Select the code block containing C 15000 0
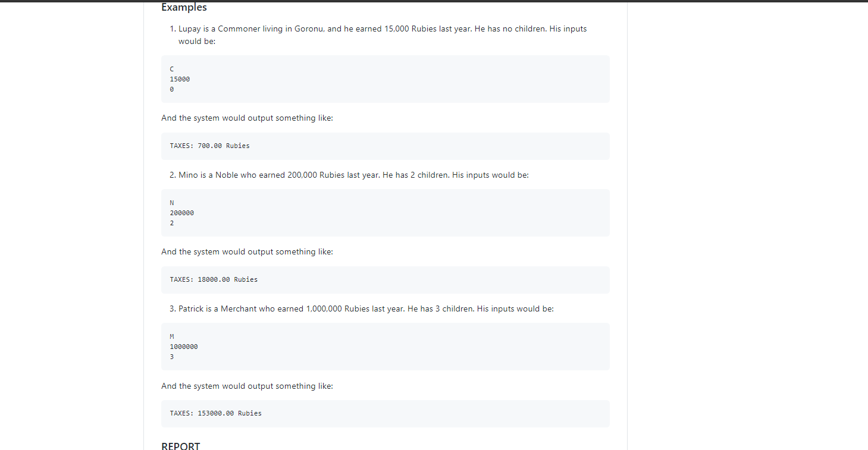This screenshot has height=450, width=868. (x=385, y=78)
